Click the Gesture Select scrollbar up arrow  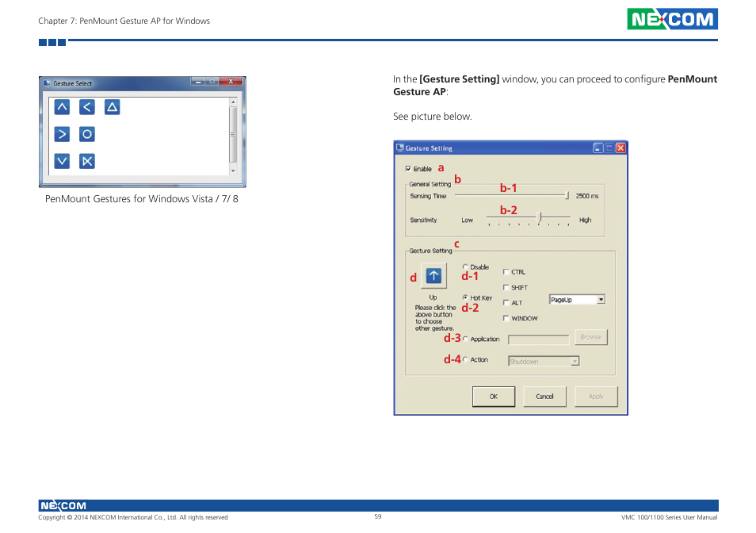click(233, 102)
